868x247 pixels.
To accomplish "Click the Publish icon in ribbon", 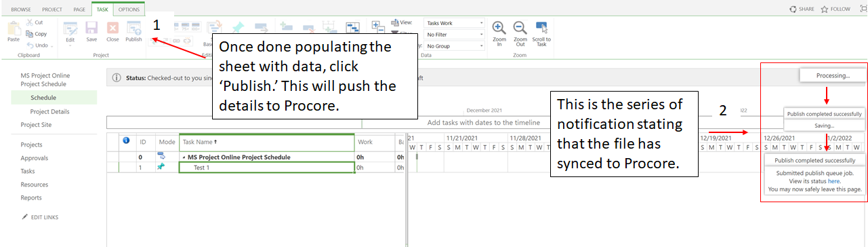I will click(133, 28).
